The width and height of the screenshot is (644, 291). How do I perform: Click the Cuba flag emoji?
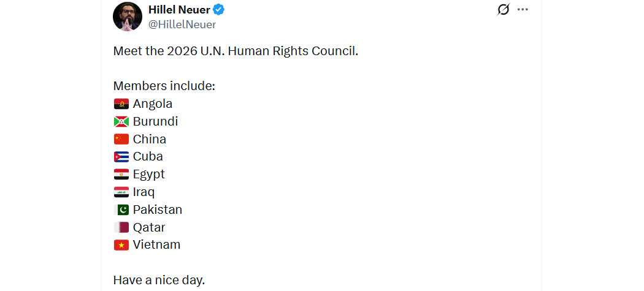click(121, 157)
